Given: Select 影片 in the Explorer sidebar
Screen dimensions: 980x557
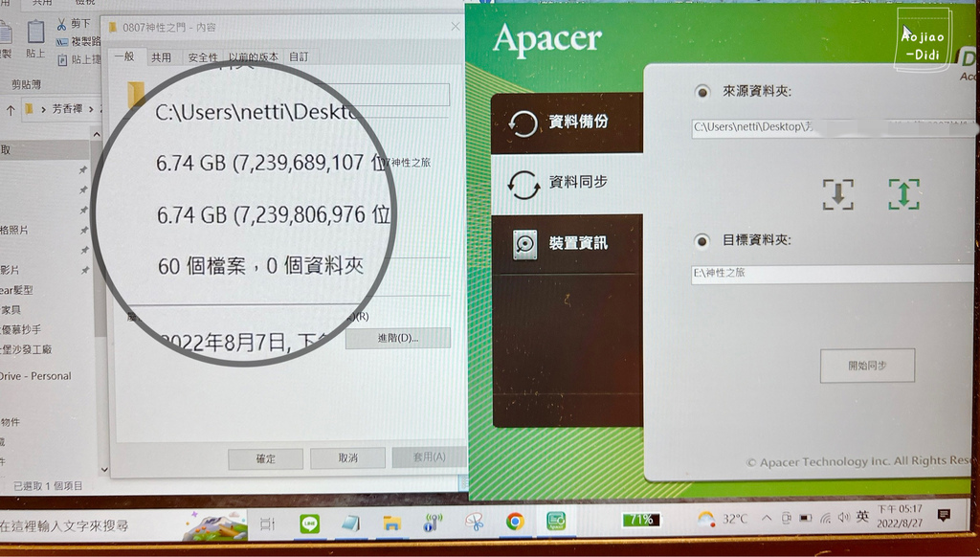Looking at the screenshot, I should pos(10,270).
